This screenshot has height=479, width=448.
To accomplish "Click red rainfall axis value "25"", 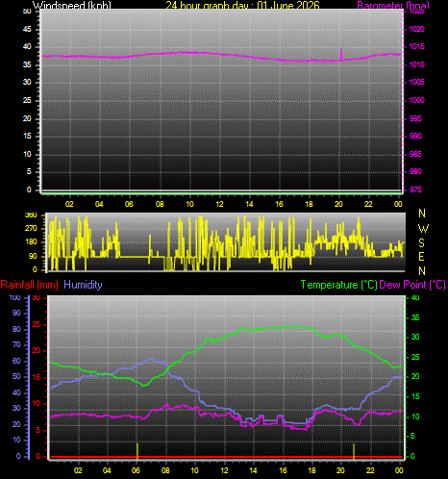I will pyautogui.click(x=37, y=324).
